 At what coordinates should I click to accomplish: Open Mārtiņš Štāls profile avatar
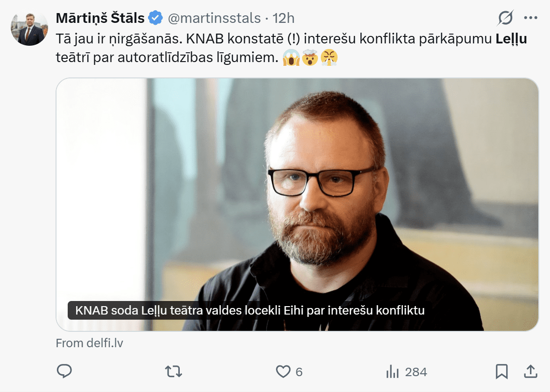tap(29, 27)
